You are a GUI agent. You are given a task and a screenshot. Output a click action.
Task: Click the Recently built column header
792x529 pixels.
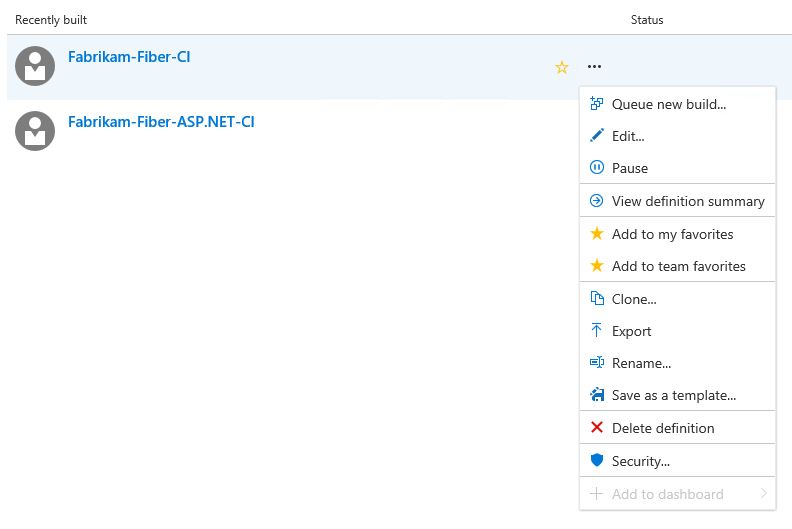tap(51, 20)
